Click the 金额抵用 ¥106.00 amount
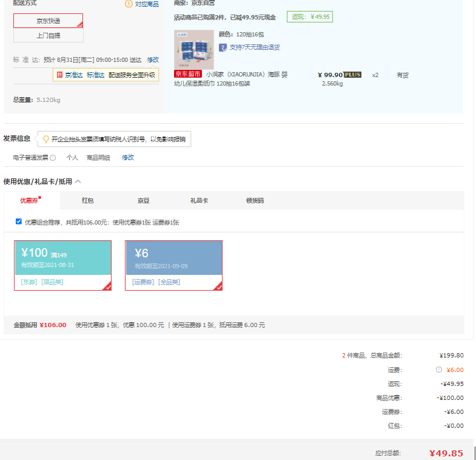The height and width of the screenshot is (460, 476). [53, 325]
